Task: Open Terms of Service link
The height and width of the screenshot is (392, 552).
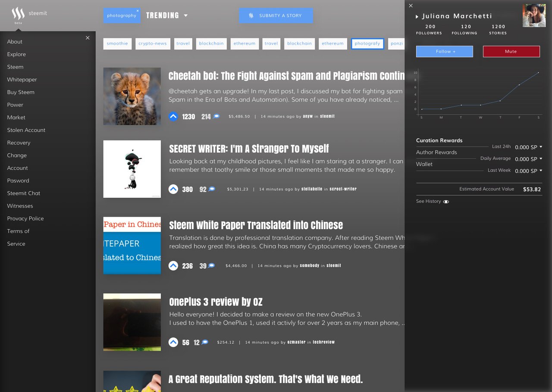Action: (x=18, y=237)
